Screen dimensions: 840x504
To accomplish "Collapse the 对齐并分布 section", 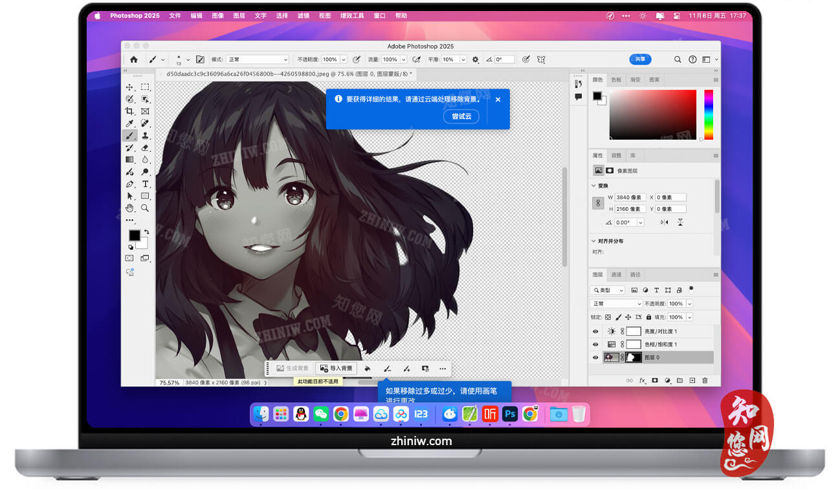I will pos(594,241).
